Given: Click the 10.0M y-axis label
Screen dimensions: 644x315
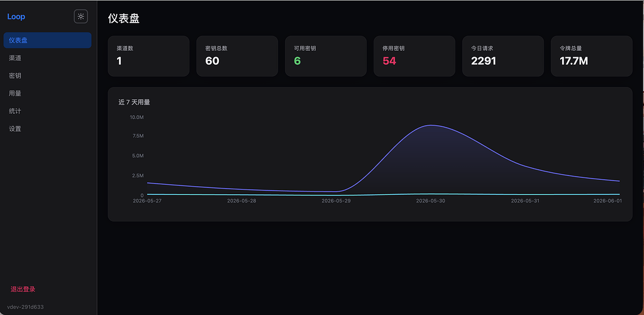Looking at the screenshot, I should point(136,117).
